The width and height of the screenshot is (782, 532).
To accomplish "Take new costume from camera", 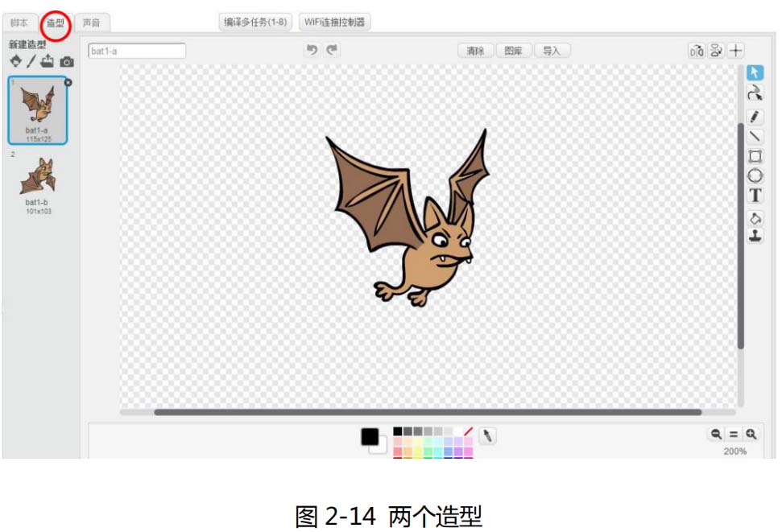I will pos(67,61).
